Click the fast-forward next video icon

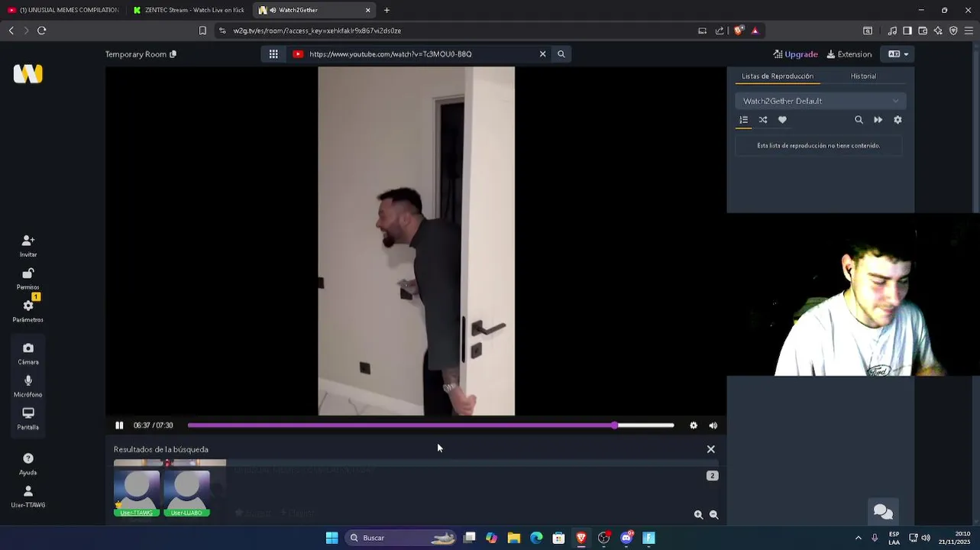878,120
